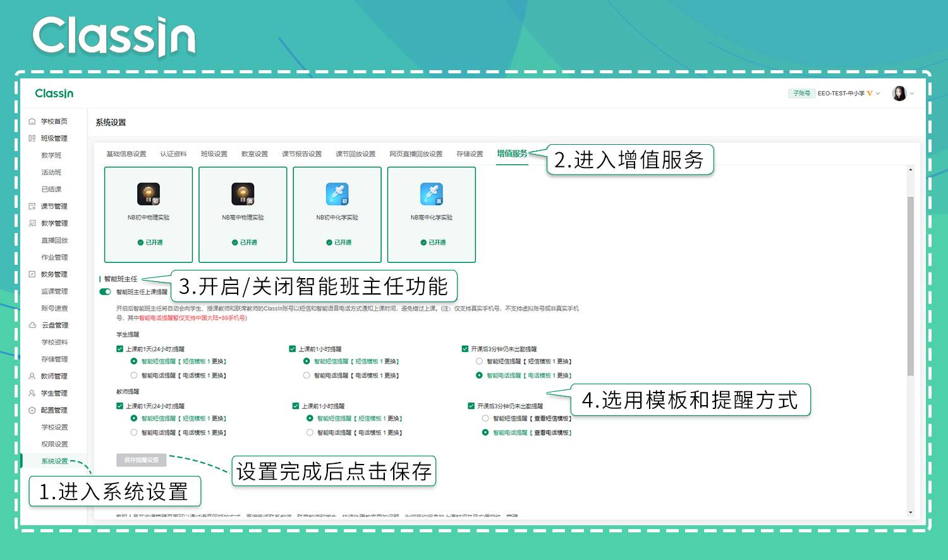Screen dimensions: 948x560
Task: Click the 课节管理 sidebar icon
Action: pos(32,206)
